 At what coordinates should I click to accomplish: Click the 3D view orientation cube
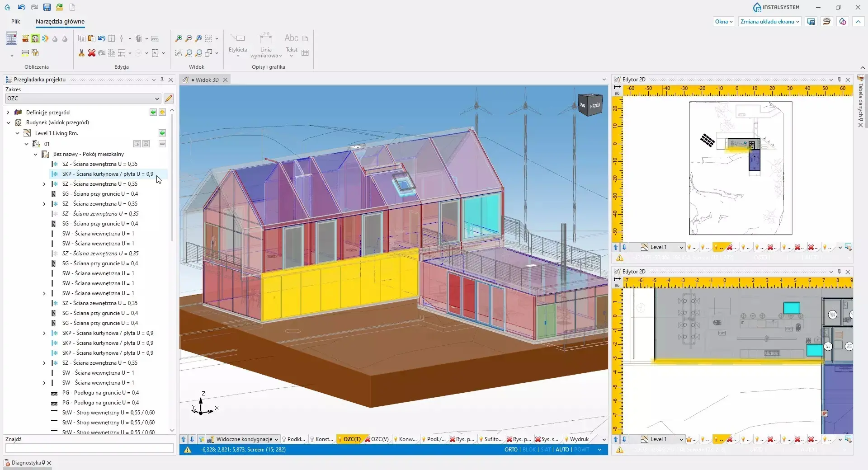tap(590, 105)
